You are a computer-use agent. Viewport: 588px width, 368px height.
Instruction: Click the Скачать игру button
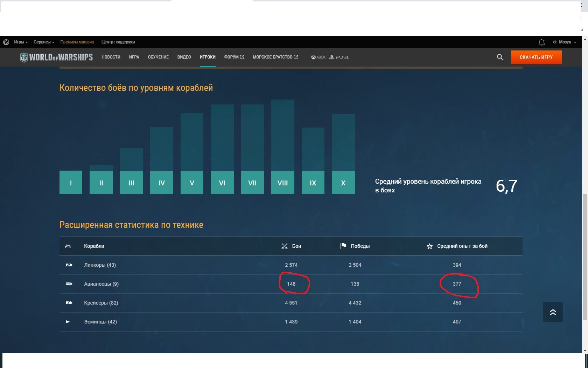(536, 57)
